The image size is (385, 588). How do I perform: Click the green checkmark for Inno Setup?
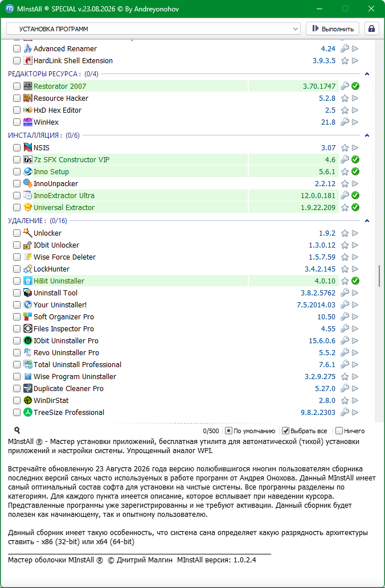355,172
